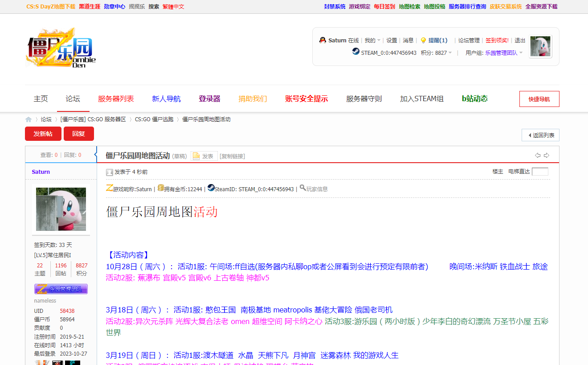The image size is (588, 365).
Task: Open the b站动态 nav tab
Action: click(475, 99)
